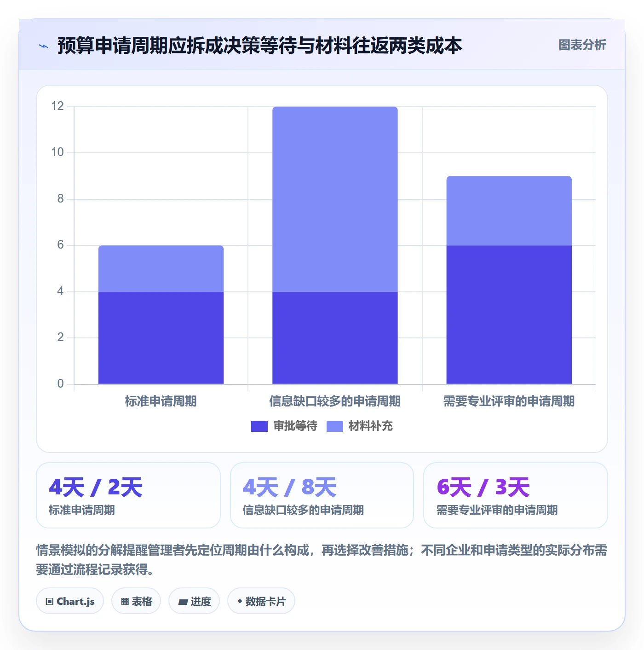The image size is (644, 650).
Task: Click the y-axis tick value 10
Action: (57, 152)
